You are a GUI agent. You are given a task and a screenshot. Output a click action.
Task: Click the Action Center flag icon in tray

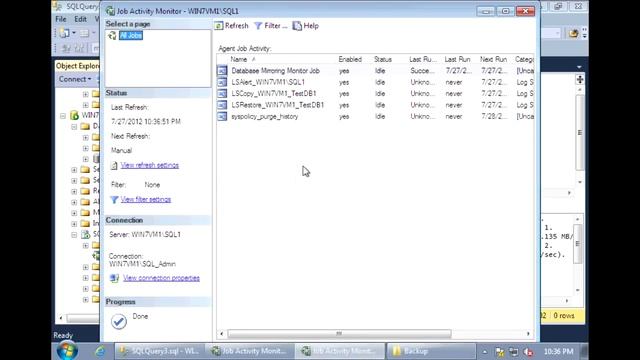click(500, 351)
